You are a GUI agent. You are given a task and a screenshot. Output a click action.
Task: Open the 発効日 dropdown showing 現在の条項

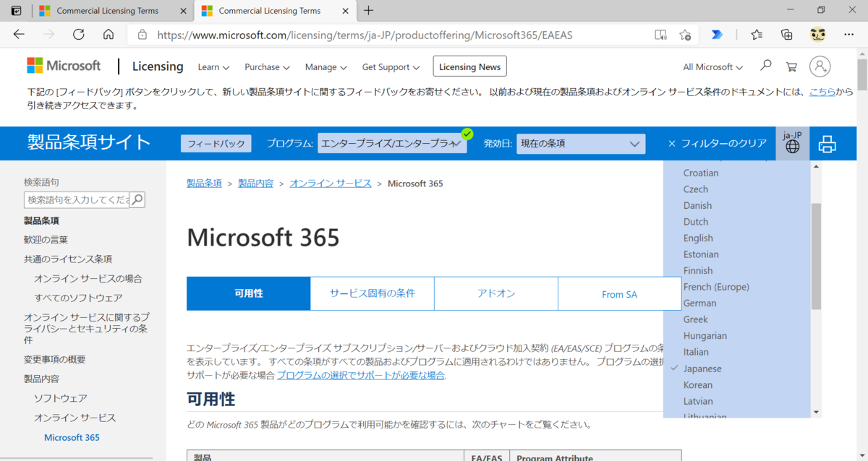pyautogui.click(x=581, y=144)
